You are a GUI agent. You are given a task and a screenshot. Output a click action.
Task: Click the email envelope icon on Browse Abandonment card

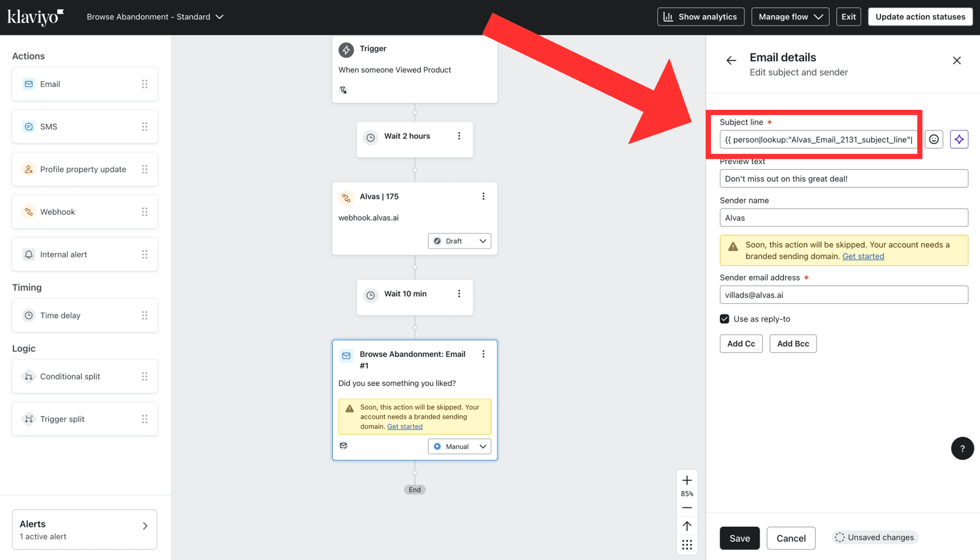(x=346, y=356)
